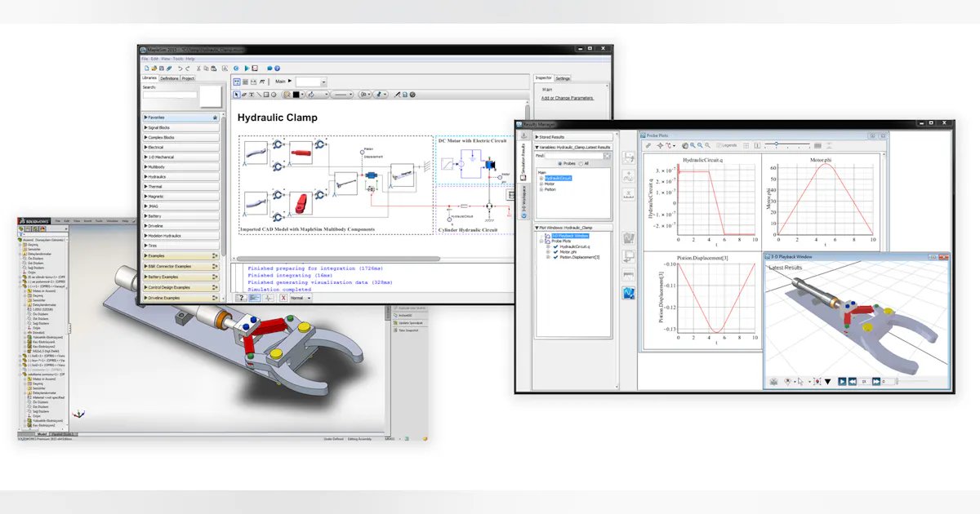Viewport: 980px width, 514px height.
Task: Open the Normal dropdown in MapleSim console bar
Action: pos(301,298)
